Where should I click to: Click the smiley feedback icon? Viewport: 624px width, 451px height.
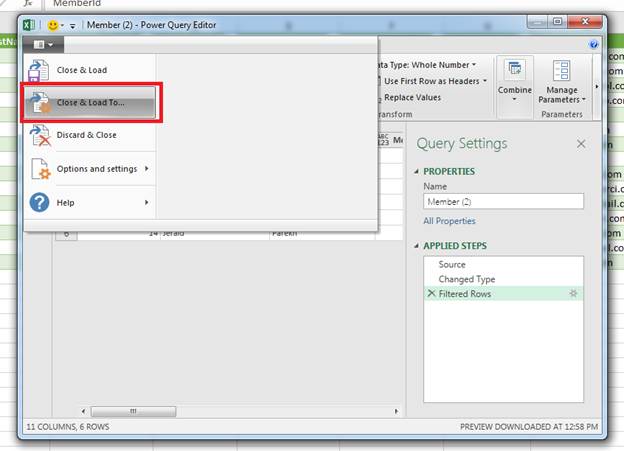[53, 25]
